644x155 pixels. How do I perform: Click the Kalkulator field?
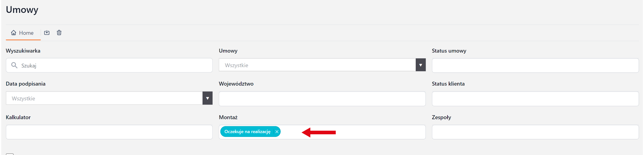coord(109,132)
